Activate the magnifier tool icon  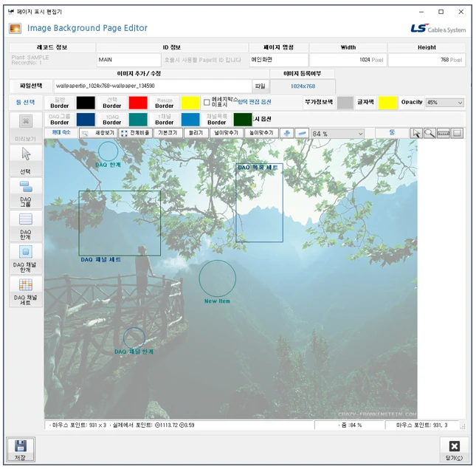coord(430,134)
